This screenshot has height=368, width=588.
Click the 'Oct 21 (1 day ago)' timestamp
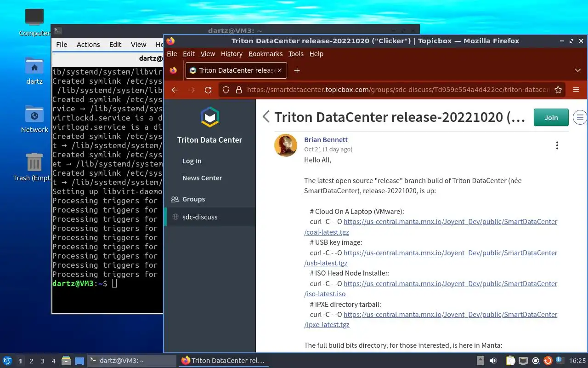(328, 149)
